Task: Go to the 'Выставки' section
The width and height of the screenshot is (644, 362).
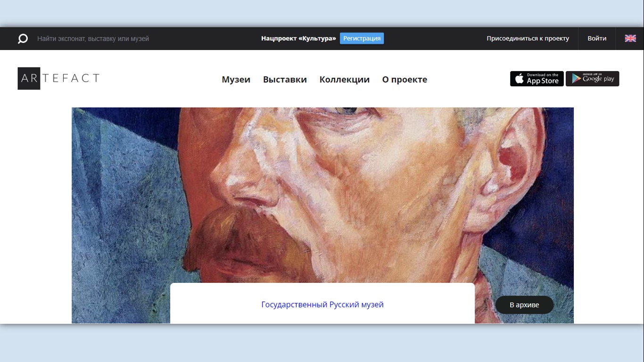Action: point(285,80)
